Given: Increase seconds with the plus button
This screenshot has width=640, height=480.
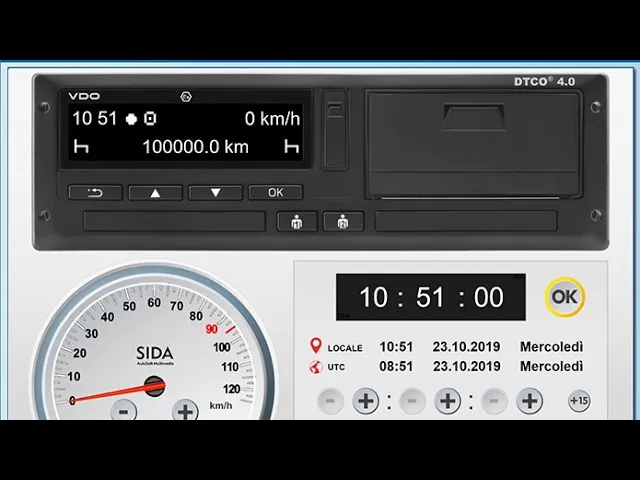Looking at the screenshot, I should pyautogui.click(x=529, y=401).
